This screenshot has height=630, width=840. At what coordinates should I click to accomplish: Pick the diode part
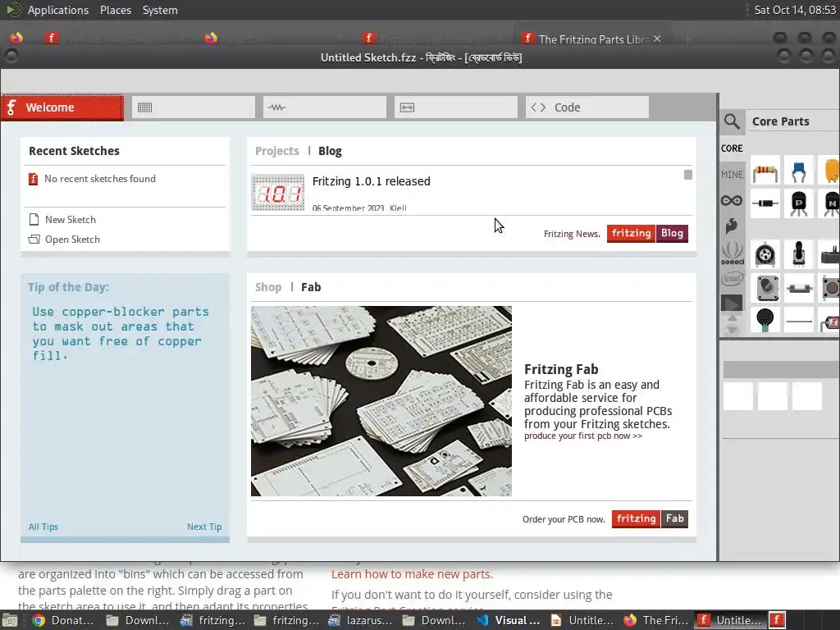(x=765, y=203)
